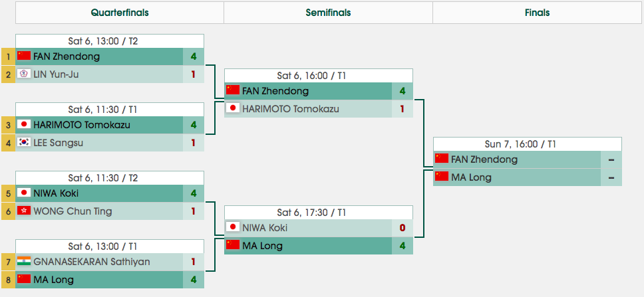Click NIWA Koki's semifinal score of 0
Image resolution: width=644 pixels, height=297 pixels.
pyautogui.click(x=402, y=228)
